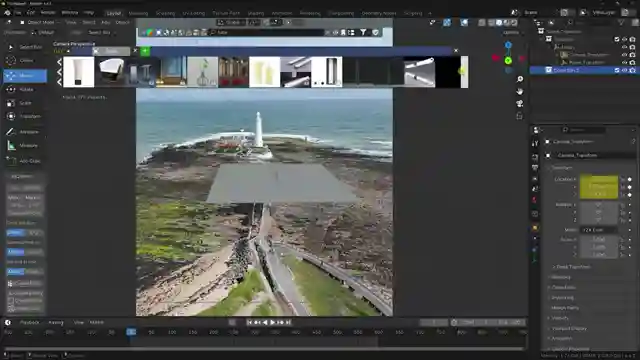Click the Location X value field
The image size is (640, 360).
pos(599,179)
